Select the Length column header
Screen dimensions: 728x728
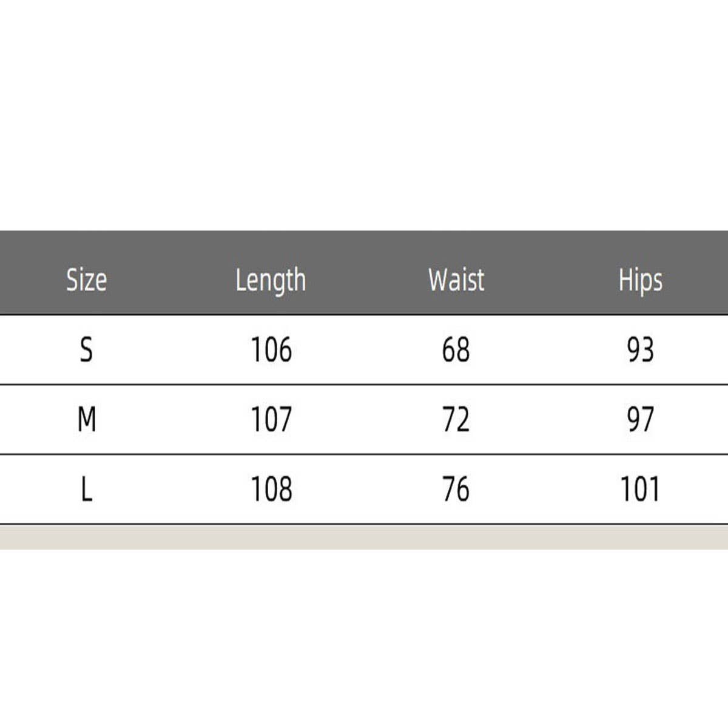[271, 280]
